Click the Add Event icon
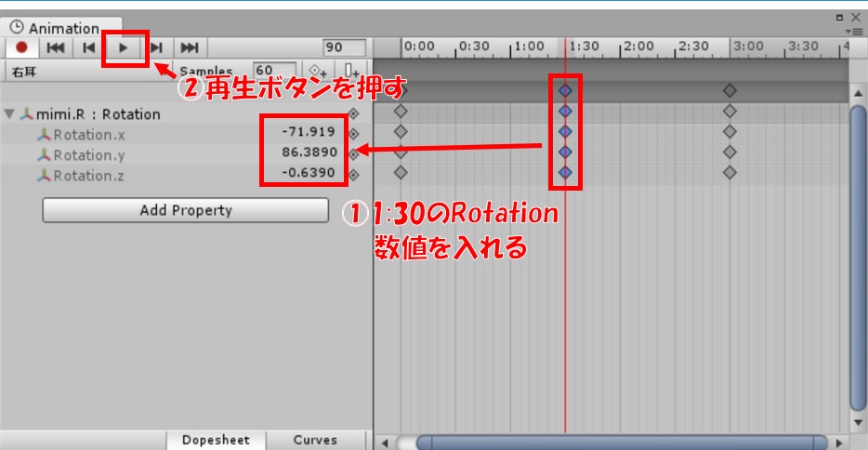Image resolution: width=868 pixels, height=450 pixels. point(351,71)
